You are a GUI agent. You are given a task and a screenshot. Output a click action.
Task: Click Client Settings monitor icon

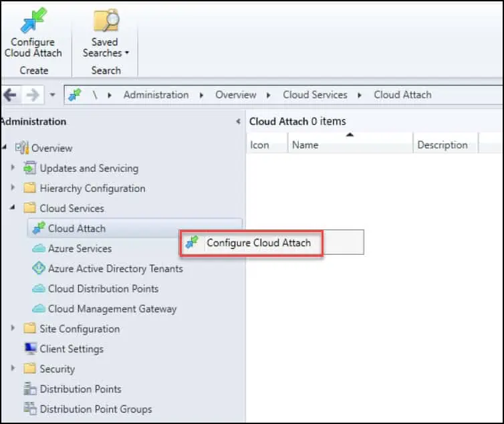[31, 348]
